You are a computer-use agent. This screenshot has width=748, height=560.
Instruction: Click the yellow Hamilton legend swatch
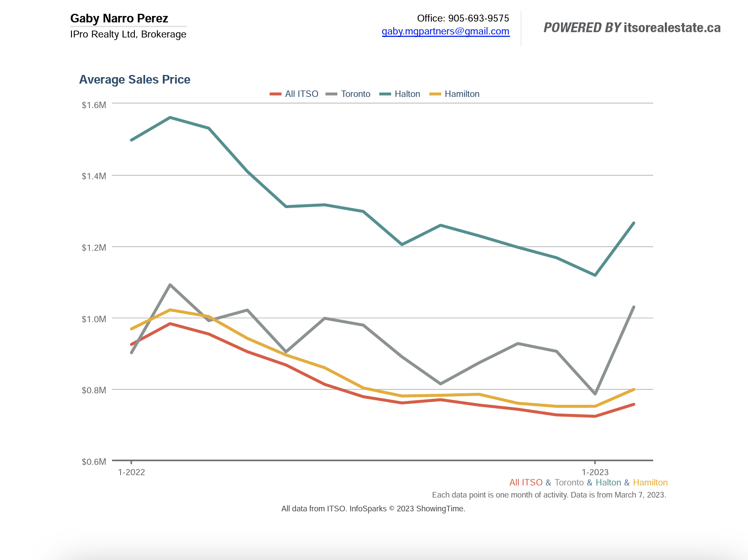point(435,94)
